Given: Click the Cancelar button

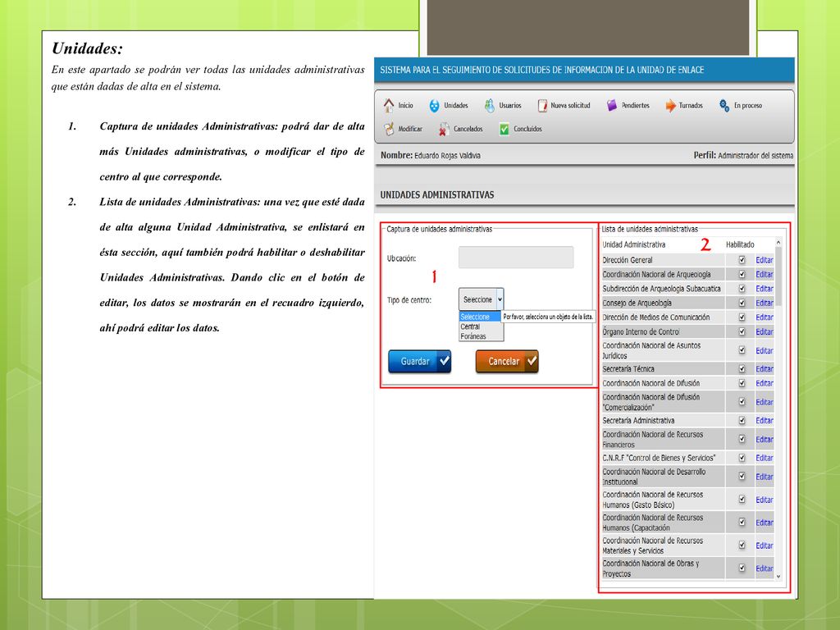Looking at the screenshot, I should click(x=507, y=361).
